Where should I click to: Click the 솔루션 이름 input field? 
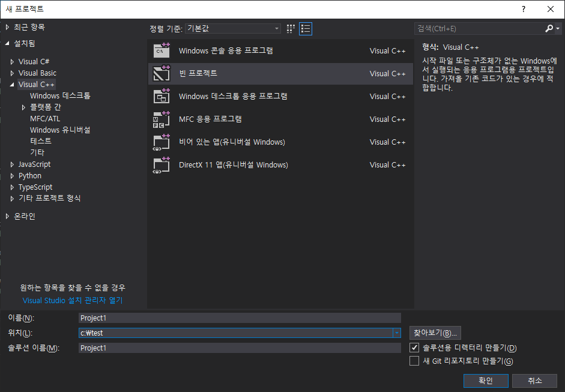pos(240,348)
